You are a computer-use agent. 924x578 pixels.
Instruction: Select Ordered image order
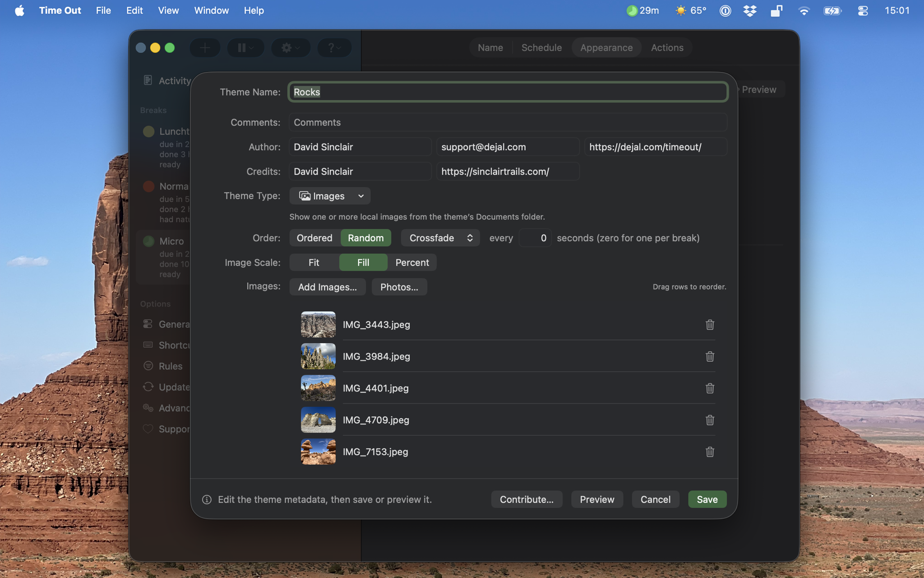(x=314, y=238)
